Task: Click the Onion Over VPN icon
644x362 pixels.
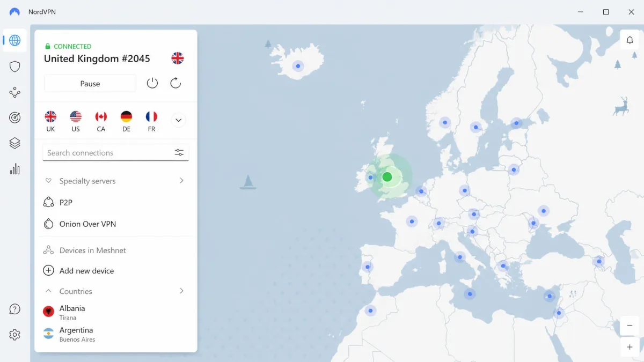Action: click(48, 224)
